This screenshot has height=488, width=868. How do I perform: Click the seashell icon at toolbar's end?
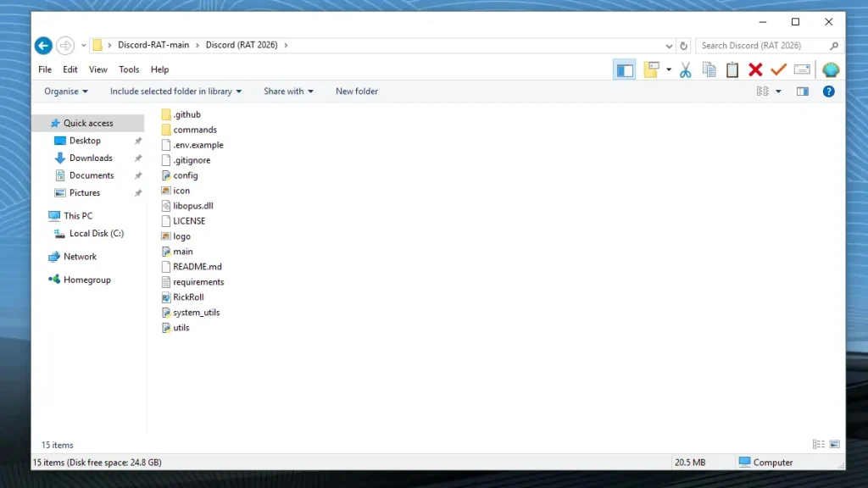coord(832,69)
